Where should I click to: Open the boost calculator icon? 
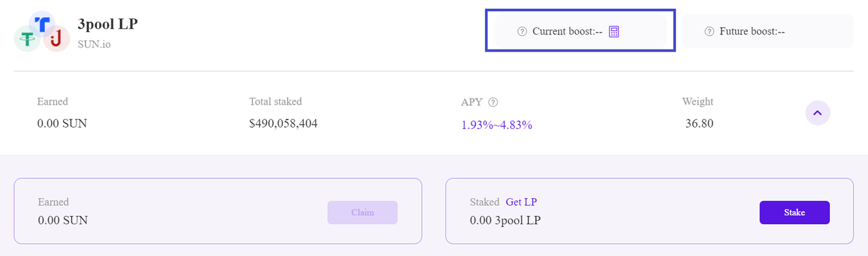click(614, 31)
